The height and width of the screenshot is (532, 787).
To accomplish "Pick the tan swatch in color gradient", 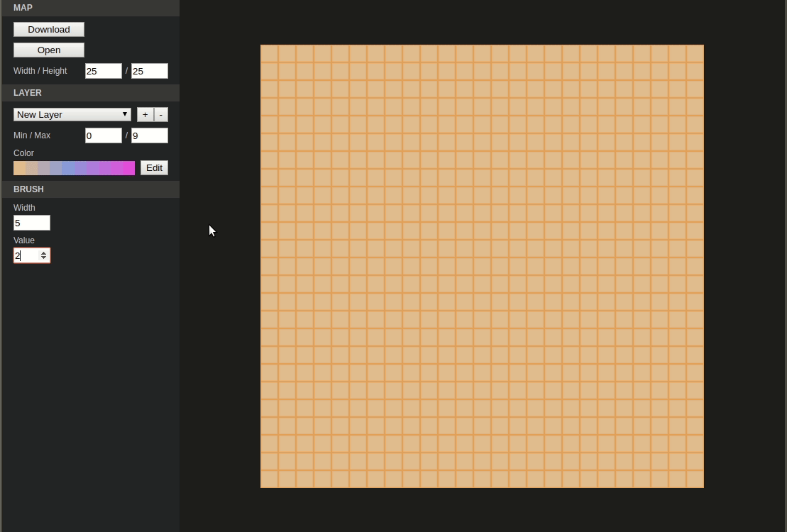I will click(x=20, y=168).
